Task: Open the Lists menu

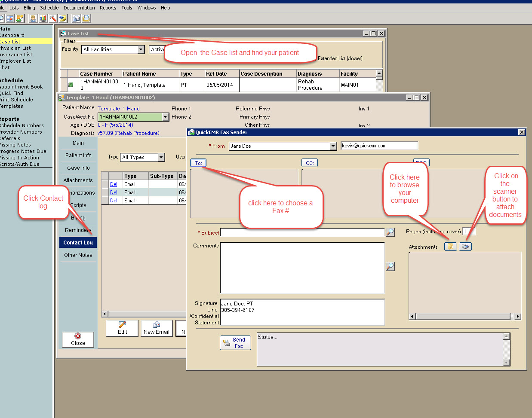Action: pyautogui.click(x=14, y=8)
